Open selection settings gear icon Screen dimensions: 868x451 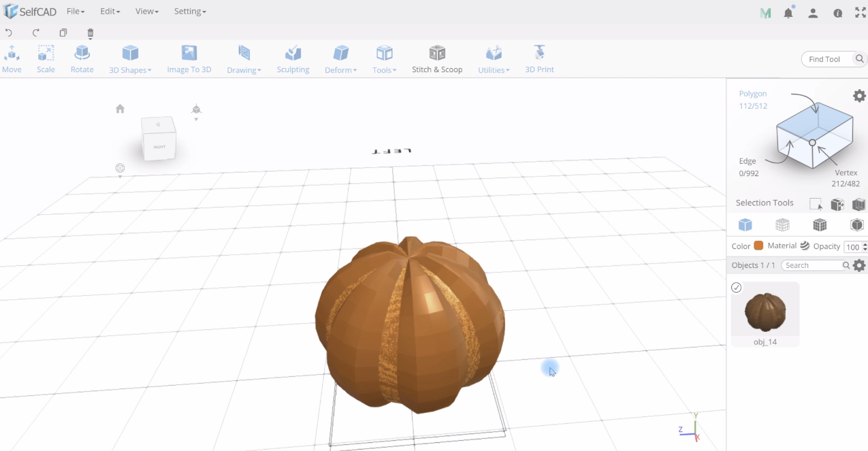click(859, 96)
